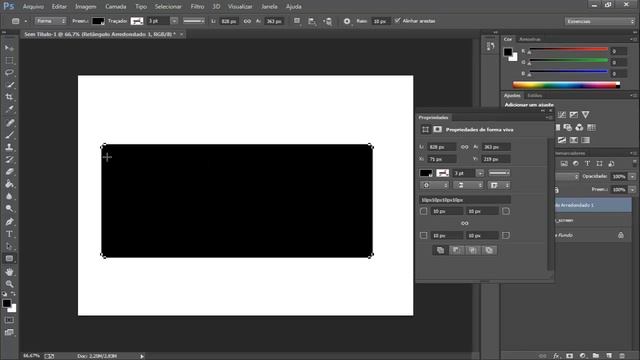This screenshot has width=640, height=360.
Task: Toggle the Alinhar arestas checkbox
Action: tap(398, 21)
